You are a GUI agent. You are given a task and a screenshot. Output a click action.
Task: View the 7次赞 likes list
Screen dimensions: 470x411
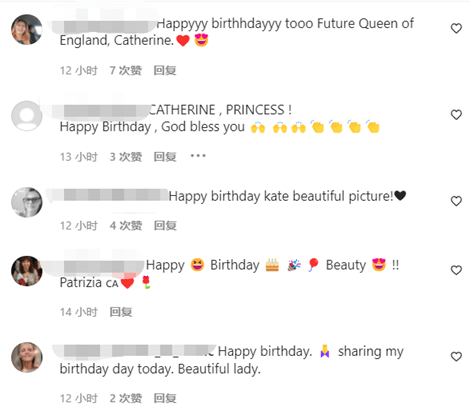pyautogui.click(x=126, y=70)
